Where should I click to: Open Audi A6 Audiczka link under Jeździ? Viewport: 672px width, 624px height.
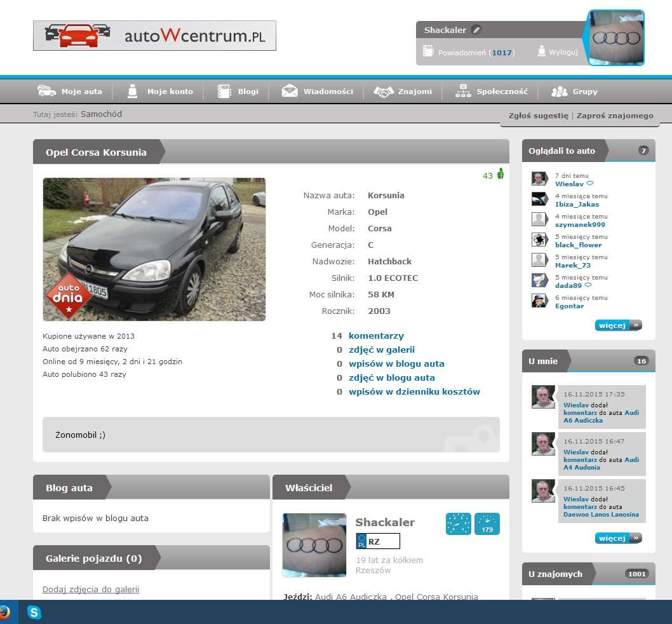351,596
